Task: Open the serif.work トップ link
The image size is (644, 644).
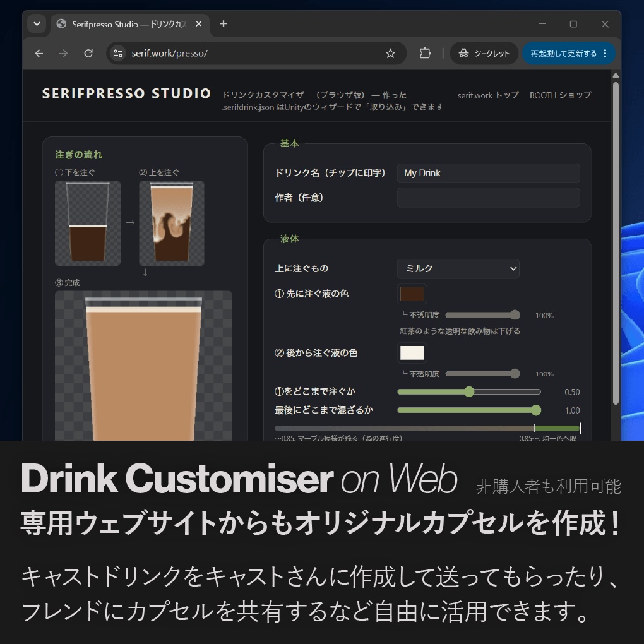Action: click(488, 95)
